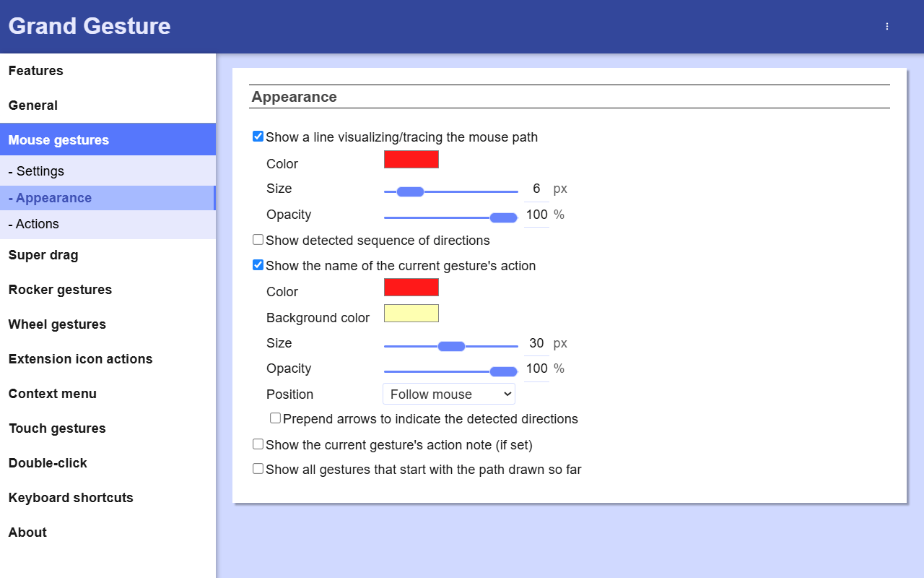Open Super drag settings
The height and width of the screenshot is (578, 924).
pos(108,255)
